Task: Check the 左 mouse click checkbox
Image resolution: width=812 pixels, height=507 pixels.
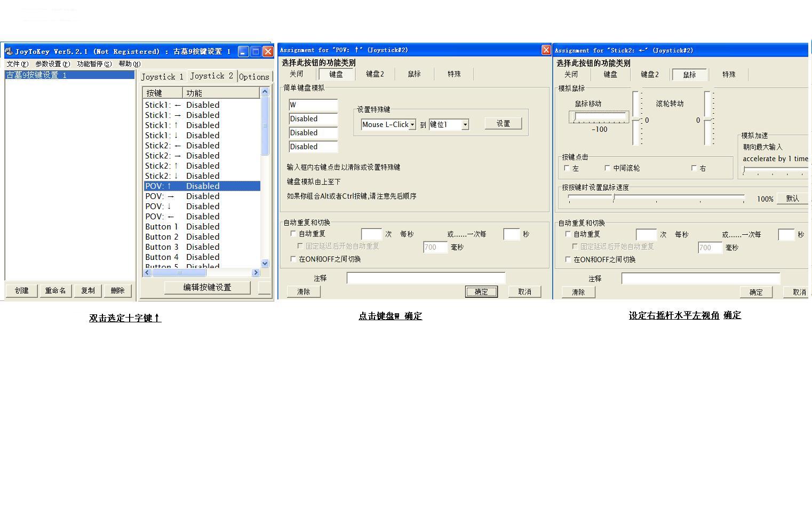Action: 567,168
